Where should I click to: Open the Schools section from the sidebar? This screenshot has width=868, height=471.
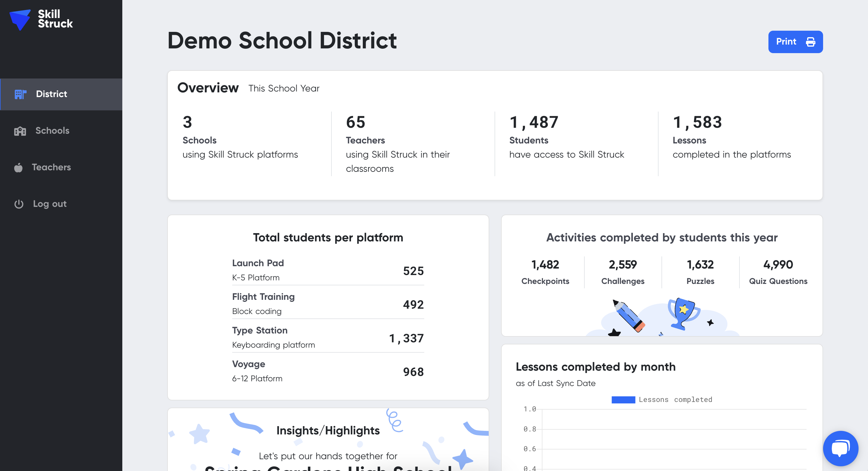(52, 131)
